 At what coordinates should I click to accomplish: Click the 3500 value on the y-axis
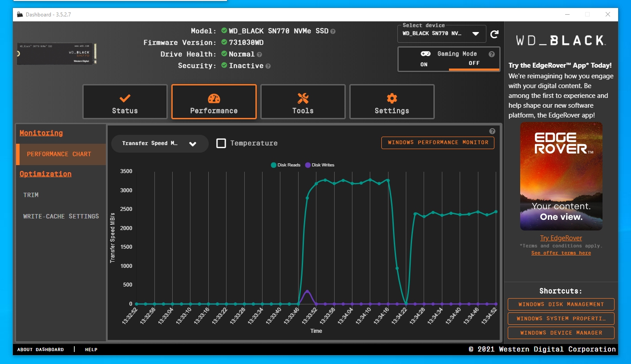(x=126, y=171)
